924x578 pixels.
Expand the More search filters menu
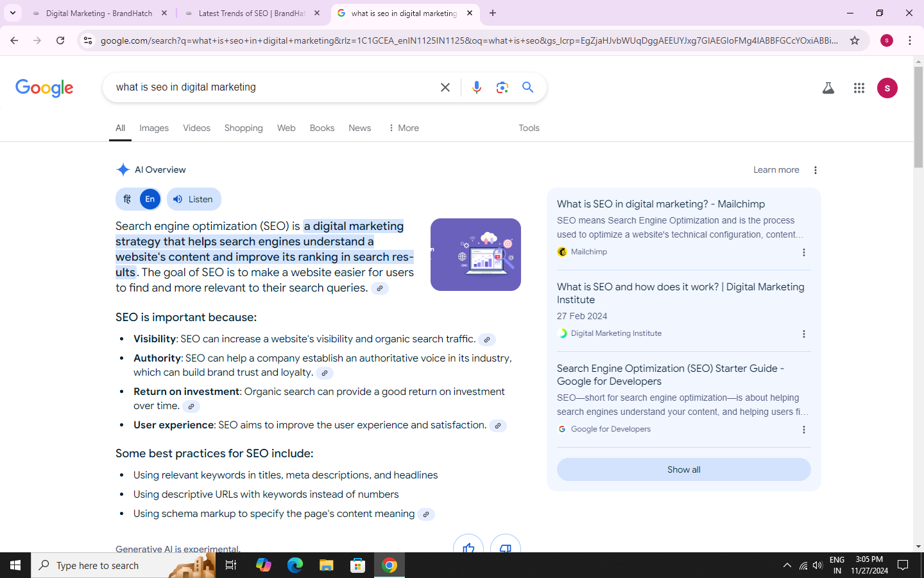click(x=404, y=128)
